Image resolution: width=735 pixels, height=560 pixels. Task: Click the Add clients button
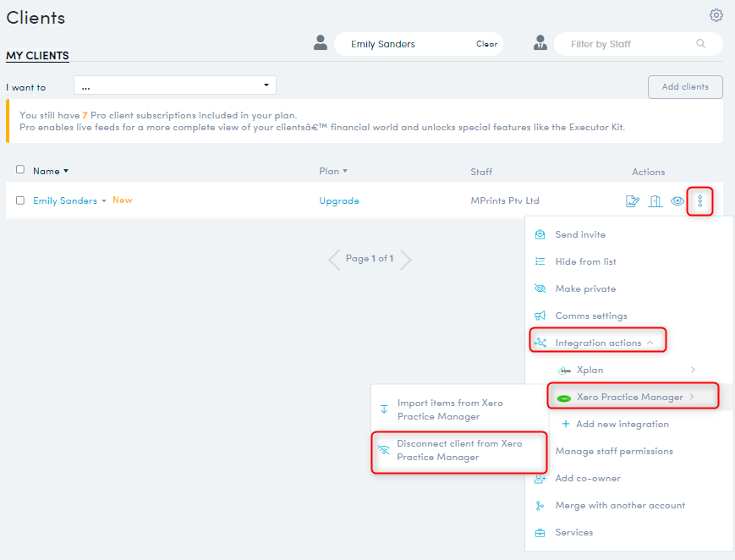tap(685, 86)
